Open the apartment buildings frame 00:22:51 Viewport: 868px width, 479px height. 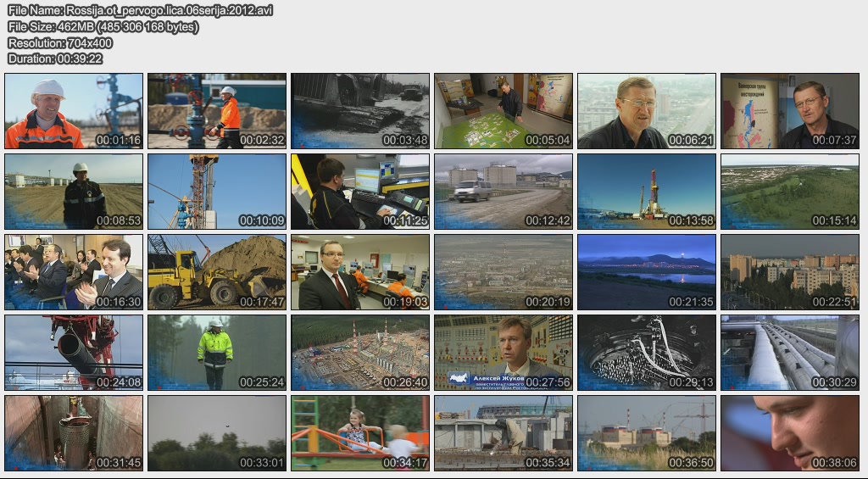pyautogui.click(x=790, y=272)
